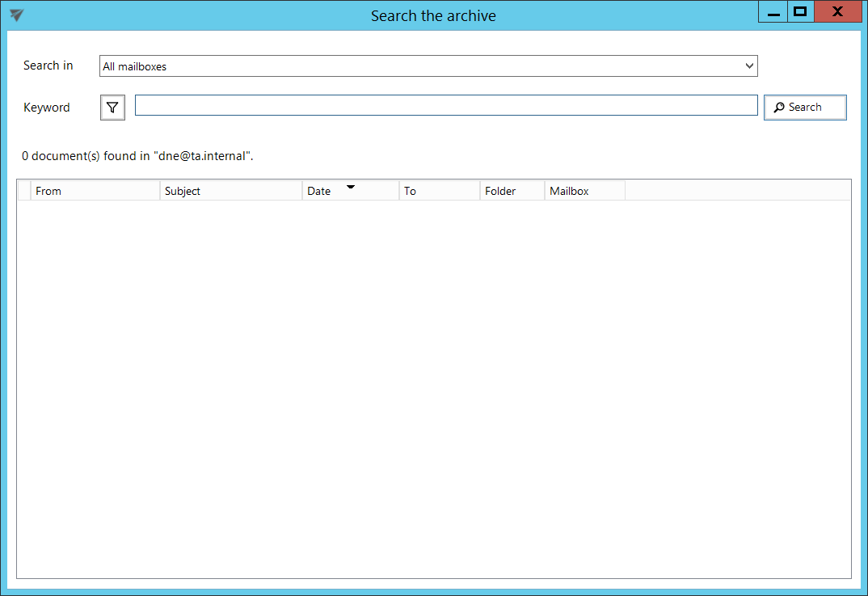Sort results by To column

pos(439,191)
